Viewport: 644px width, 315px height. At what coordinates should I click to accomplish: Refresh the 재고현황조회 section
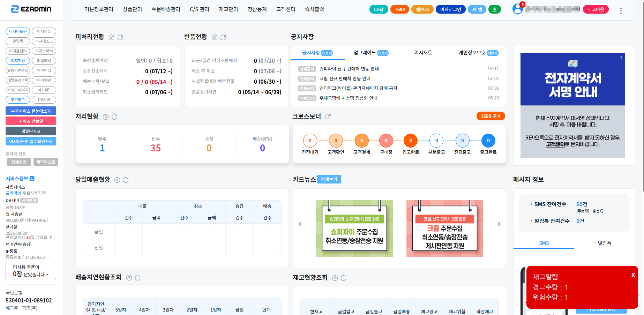click(x=344, y=278)
